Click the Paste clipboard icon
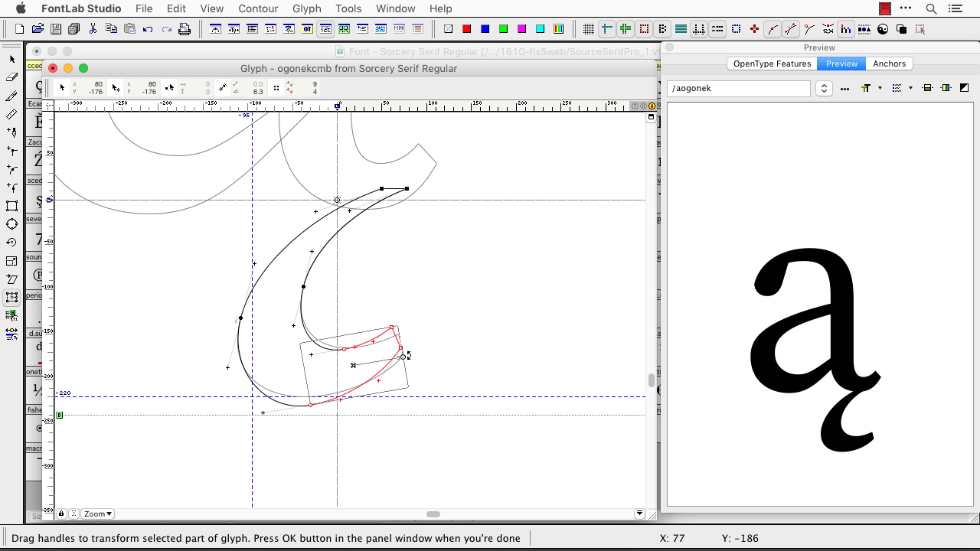Image resolution: width=980 pixels, height=551 pixels. (129, 29)
